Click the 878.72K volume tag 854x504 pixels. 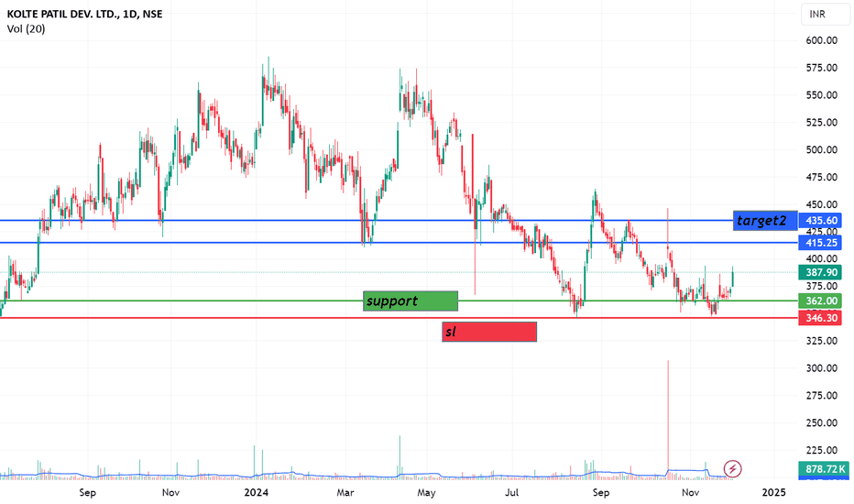point(825,468)
